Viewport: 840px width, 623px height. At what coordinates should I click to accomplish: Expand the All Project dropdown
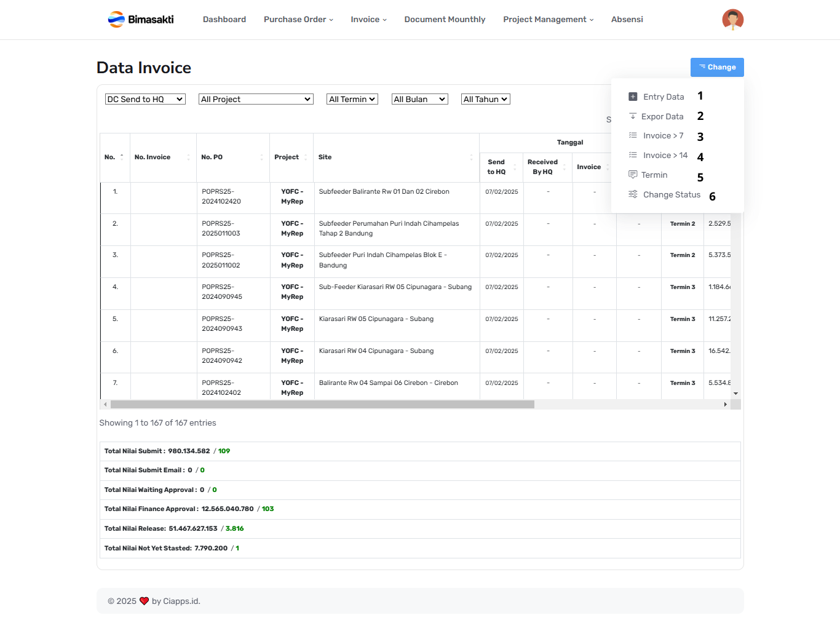[x=256, y=99]
